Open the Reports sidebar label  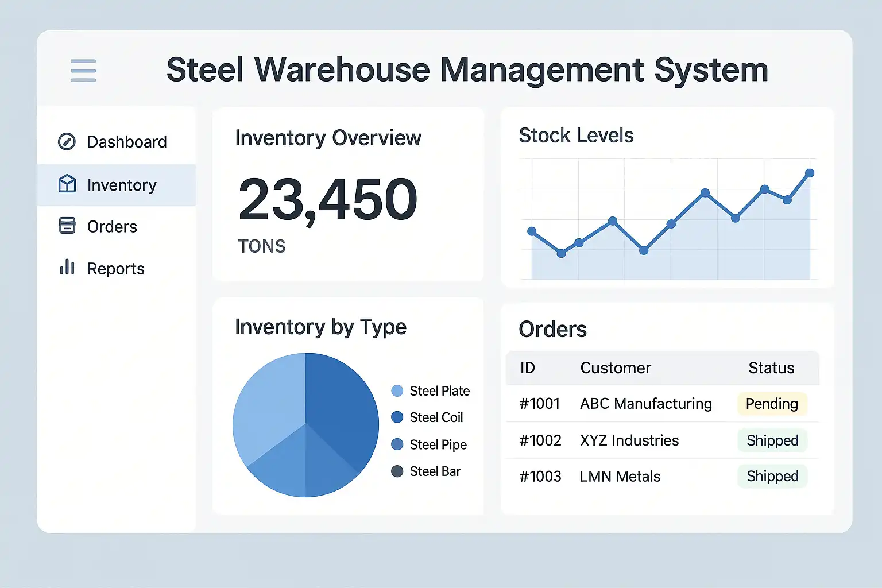click(x=115, y=269)
